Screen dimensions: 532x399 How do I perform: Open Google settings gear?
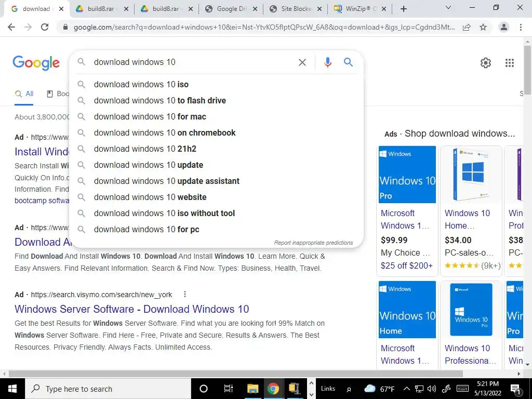486,63
